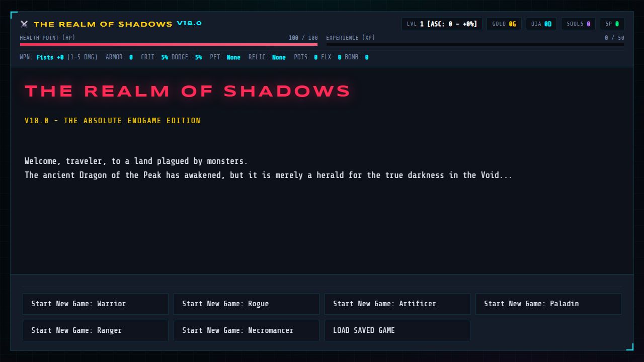Screen dimensions: 644x362
Task: Click the '100 / 100' HP value
Action: click(x=303, y=38)
